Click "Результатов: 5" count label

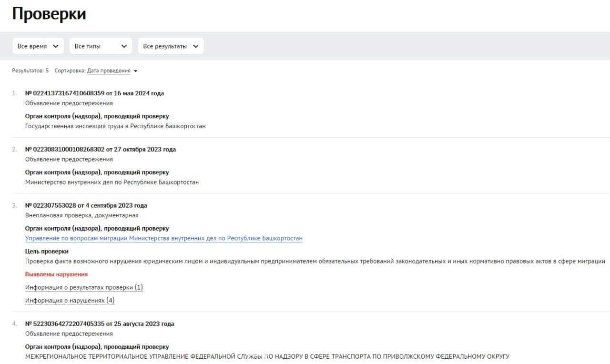click(30, 71)
